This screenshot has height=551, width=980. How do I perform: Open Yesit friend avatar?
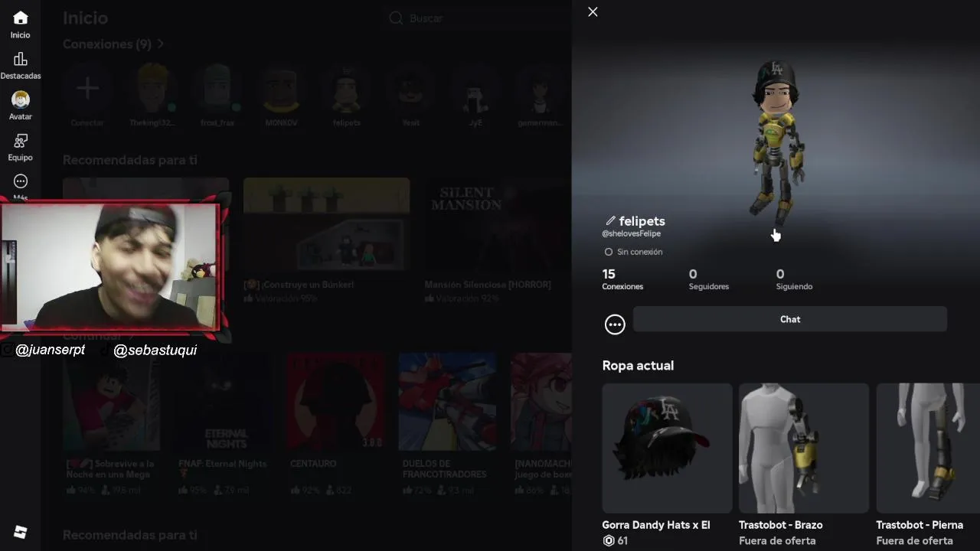pos(411,89)
